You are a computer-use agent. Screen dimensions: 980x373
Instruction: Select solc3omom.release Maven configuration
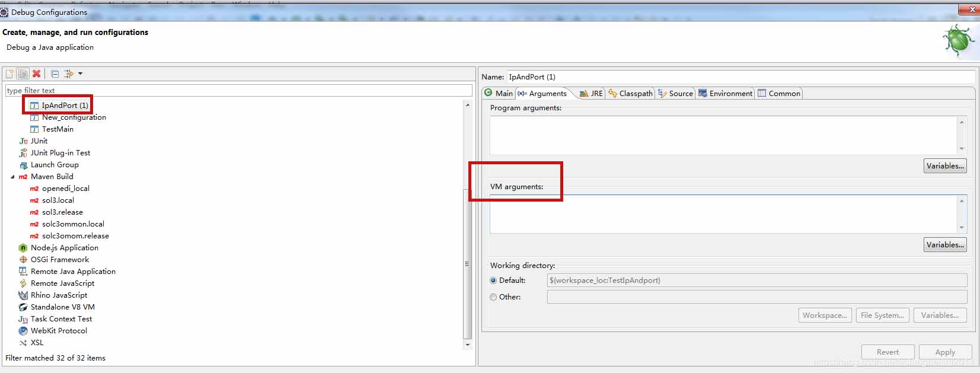point(75,235)
